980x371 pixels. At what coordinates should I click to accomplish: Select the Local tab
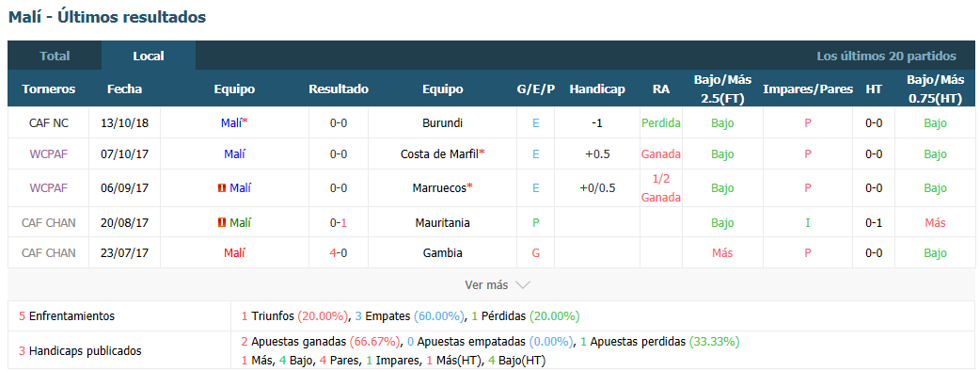pyautogui.click(x=148, y=56)
